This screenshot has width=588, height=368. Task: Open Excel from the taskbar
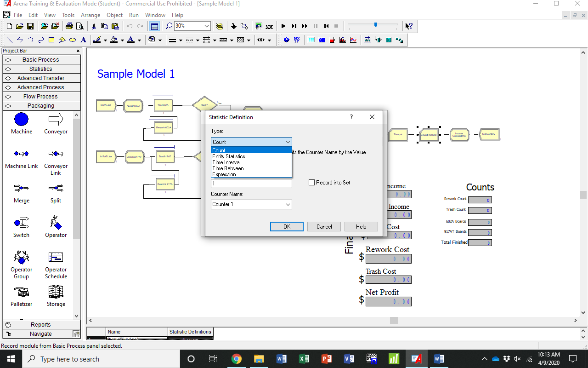[x=304, y=359]
